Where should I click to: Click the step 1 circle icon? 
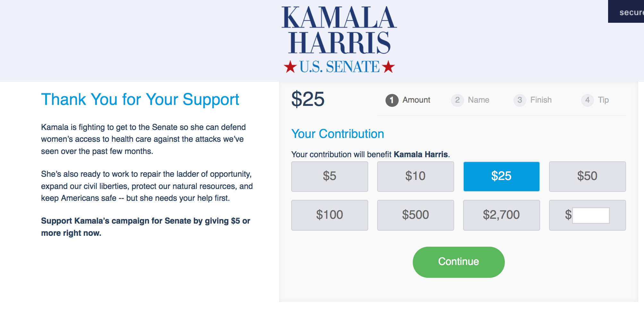pos(392,100)
